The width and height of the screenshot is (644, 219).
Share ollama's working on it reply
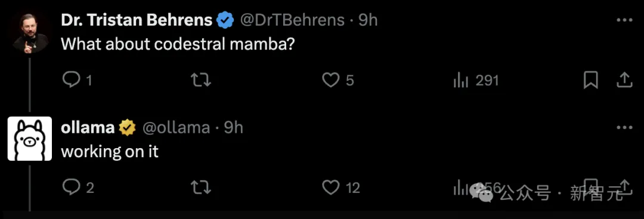click(624, 187)
